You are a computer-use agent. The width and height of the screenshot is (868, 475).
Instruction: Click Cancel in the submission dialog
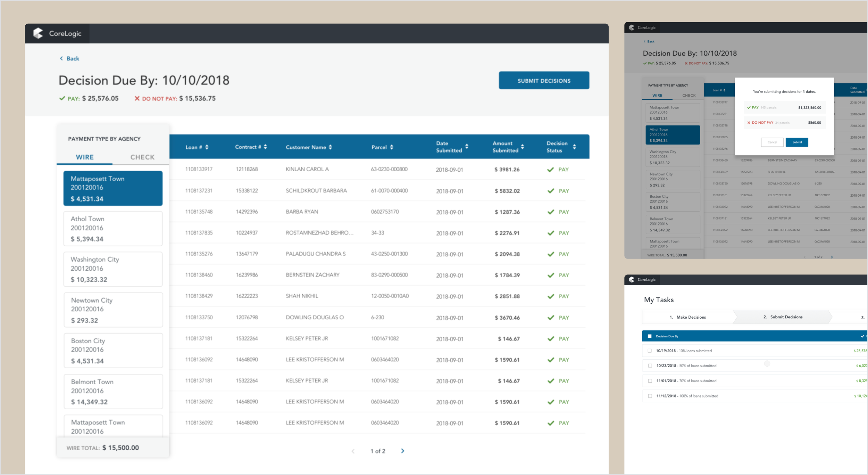(772, 142)
